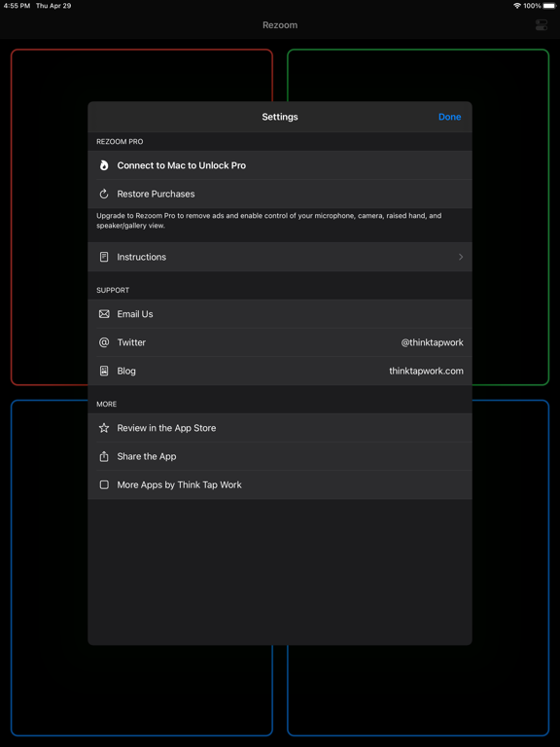Tap the envelope icon for Email Us
The width and height of the screenshot is (560, 747).
(104, 314)
